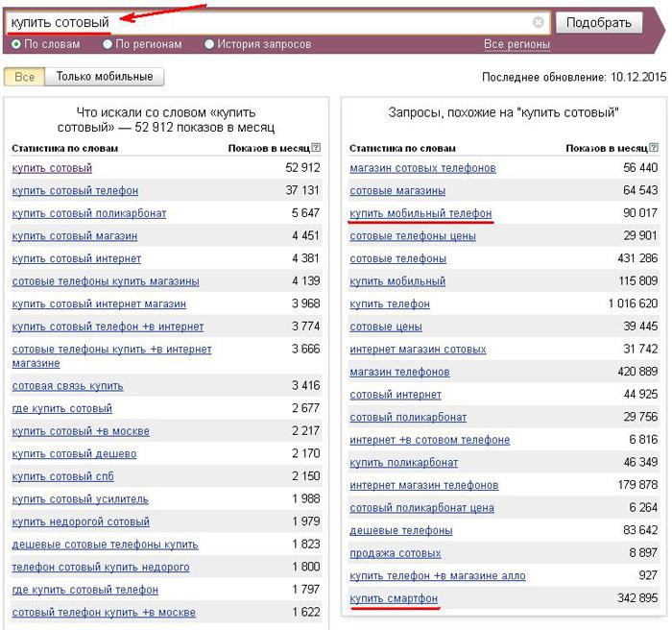
Task: Click the help icon in right table header
Action: click(x=654, y=148)
